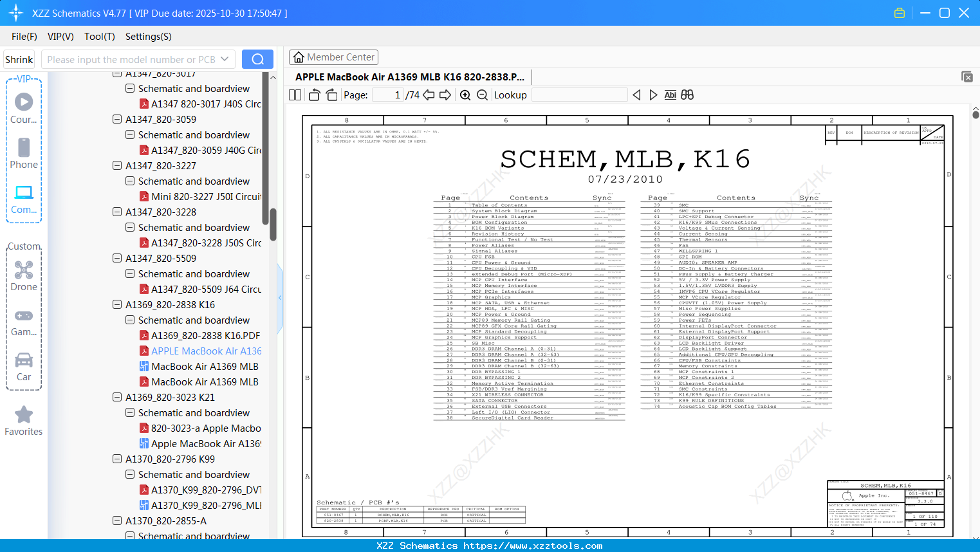This screenshot has height=552, width=980.
Task: Open the Member Center
Action: tap(333, 57)
